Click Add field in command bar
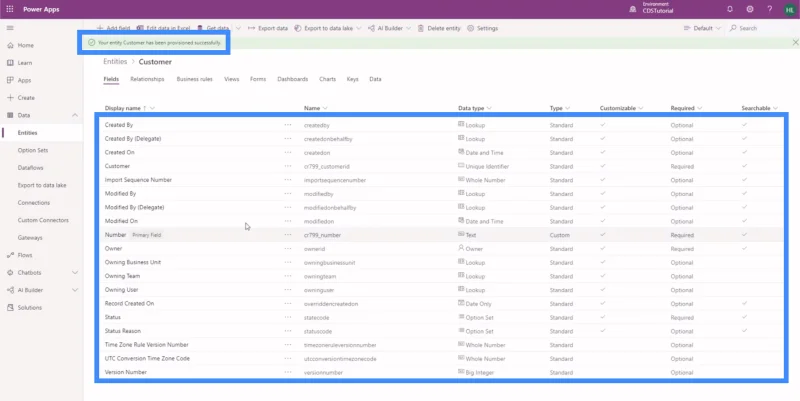This screenshot has height=401, width=800. [x=113, y=28]
